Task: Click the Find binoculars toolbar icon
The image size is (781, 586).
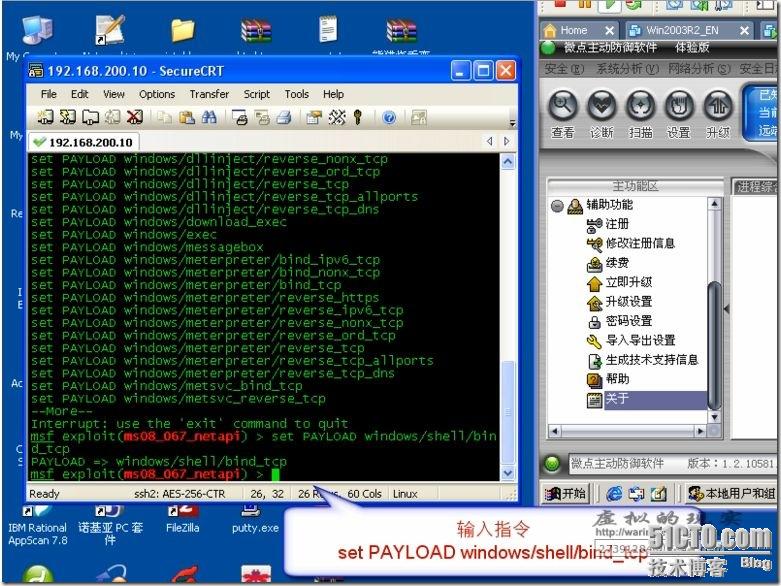Action: click(209, 117)
